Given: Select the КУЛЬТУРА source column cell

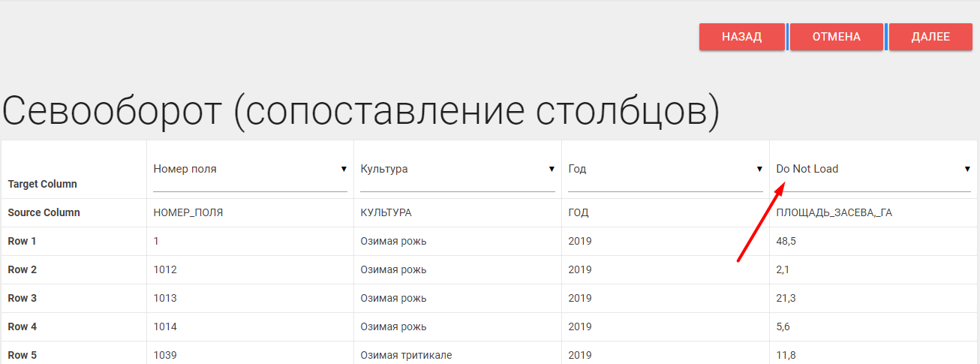Looking at the screenshot, I should click(386, 213).
